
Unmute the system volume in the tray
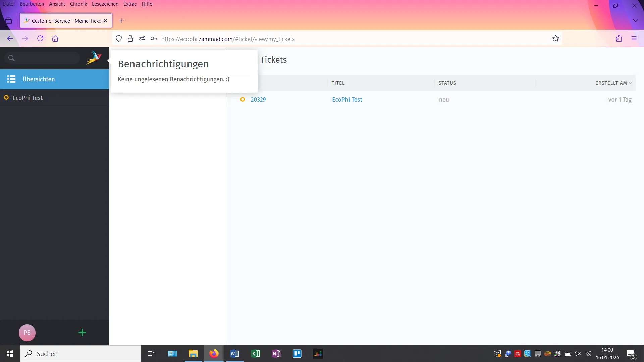coord(578,354)
